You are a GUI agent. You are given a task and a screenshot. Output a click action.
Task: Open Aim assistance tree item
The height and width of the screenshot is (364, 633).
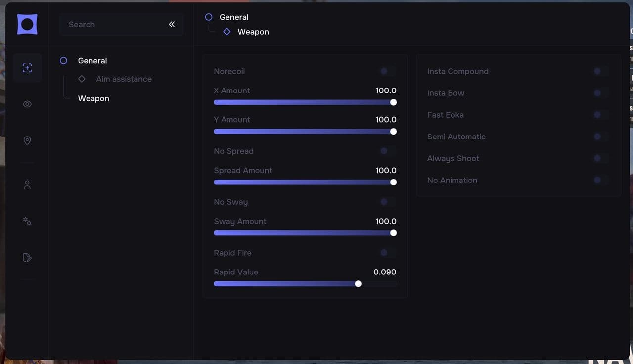tap(124, 79)
